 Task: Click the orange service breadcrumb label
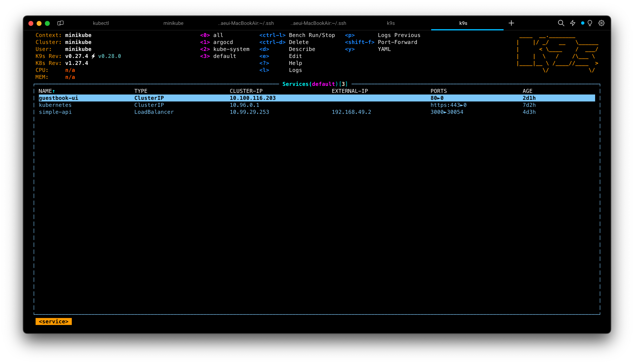pyautogui.click(x=53, y=321)
